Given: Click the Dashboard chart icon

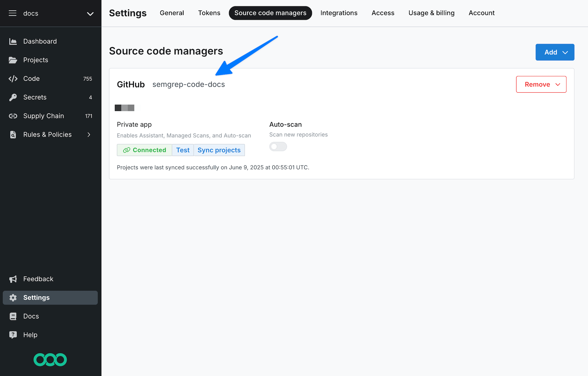Looking at the screenshot, I should (13, 42).
